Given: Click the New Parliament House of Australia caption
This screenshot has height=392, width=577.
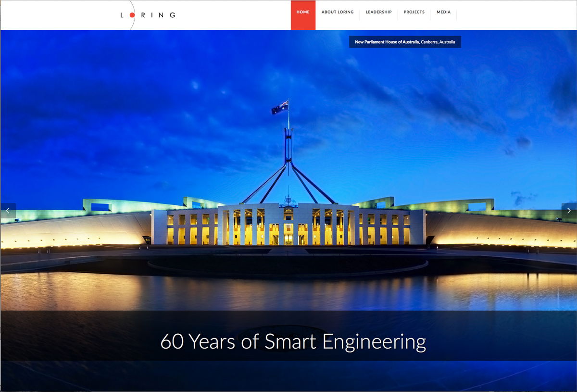Looking at the screenshot, I should [x=405, y=42].
